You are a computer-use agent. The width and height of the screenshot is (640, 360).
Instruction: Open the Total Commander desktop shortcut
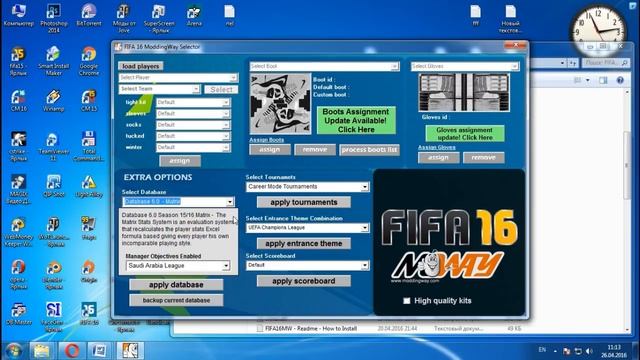pyautogui.click(x=89, y=147)
